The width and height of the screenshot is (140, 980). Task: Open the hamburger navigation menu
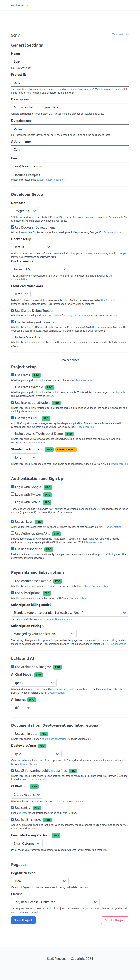click(129, 5)
